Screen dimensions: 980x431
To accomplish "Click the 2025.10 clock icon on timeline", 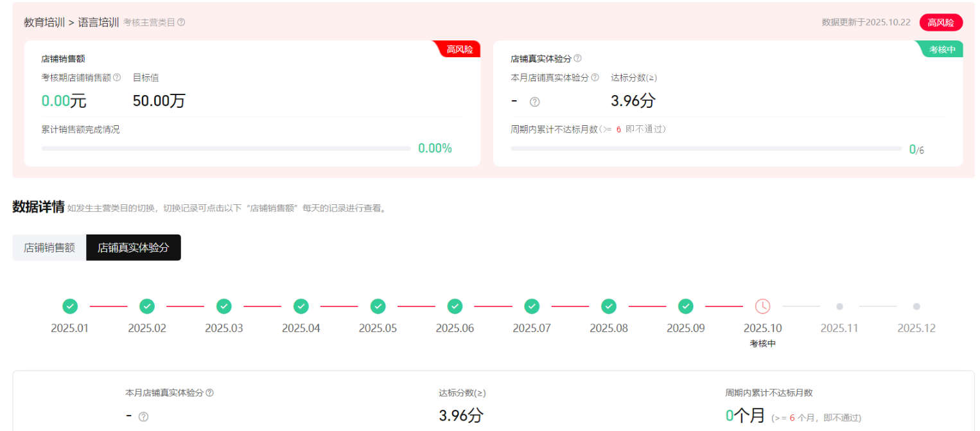I will pyautogui.click(x=762, y=306).
